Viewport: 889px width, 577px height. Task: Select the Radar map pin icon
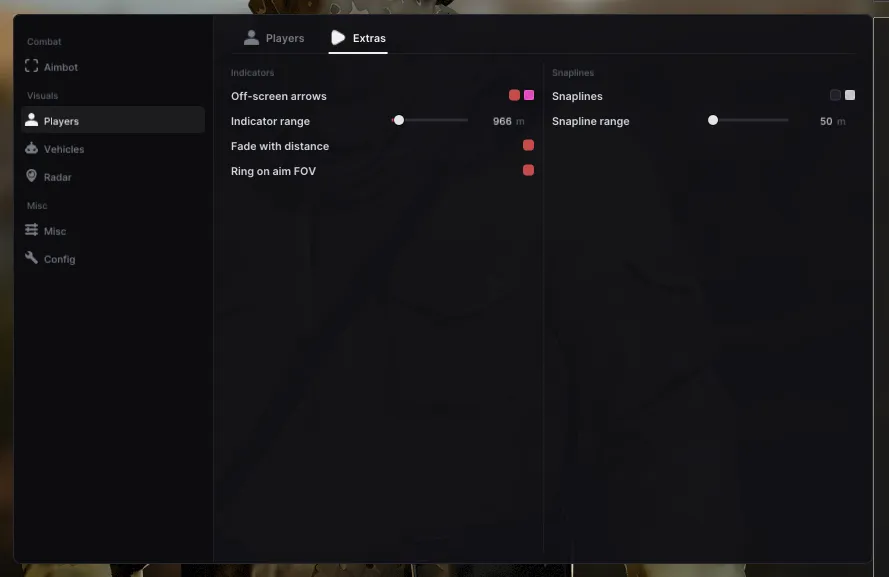(x=32, y=176)
